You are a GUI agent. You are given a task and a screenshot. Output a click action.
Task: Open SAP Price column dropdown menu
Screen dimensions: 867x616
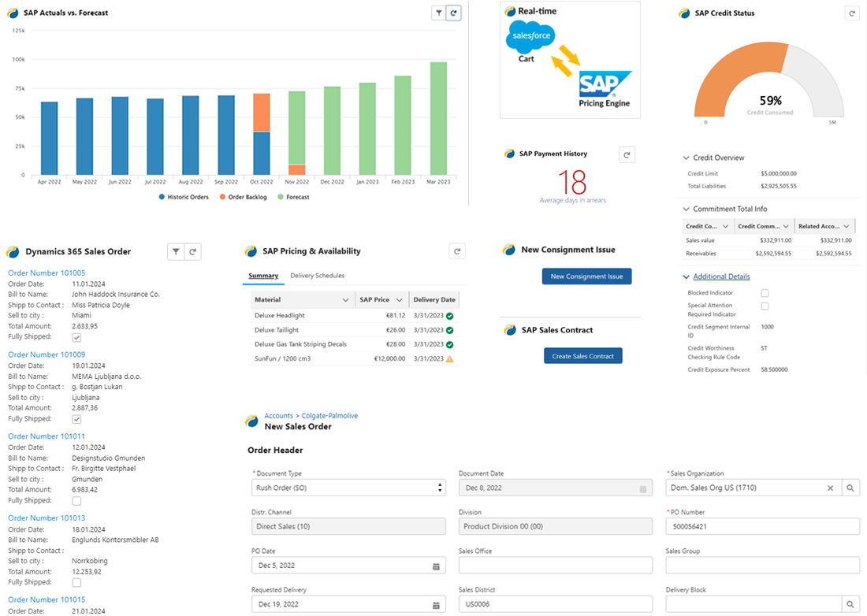[400, 300]
